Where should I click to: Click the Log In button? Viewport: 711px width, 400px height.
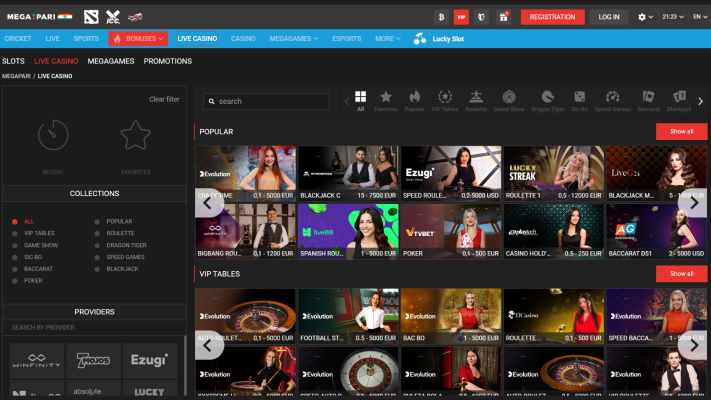609,17
